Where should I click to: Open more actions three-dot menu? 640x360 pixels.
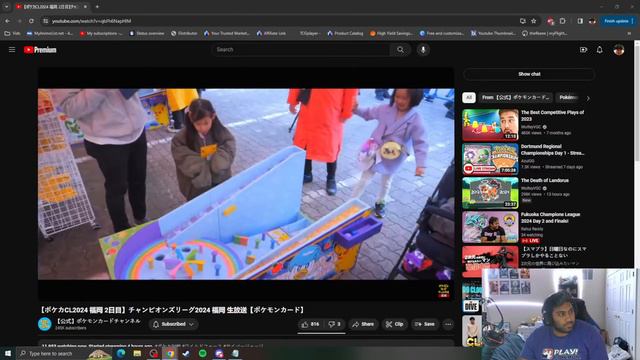click(448, 324)
